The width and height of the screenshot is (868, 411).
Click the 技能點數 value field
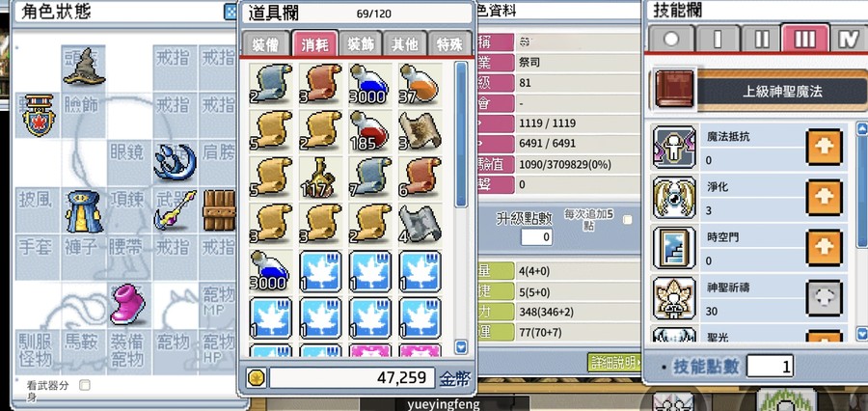coord(770,366)
